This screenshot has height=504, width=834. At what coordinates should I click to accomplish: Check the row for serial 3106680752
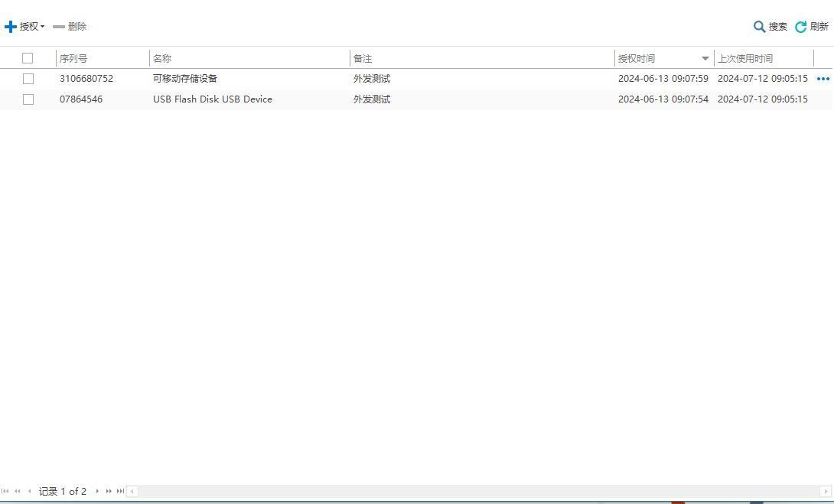click(28, 79)
